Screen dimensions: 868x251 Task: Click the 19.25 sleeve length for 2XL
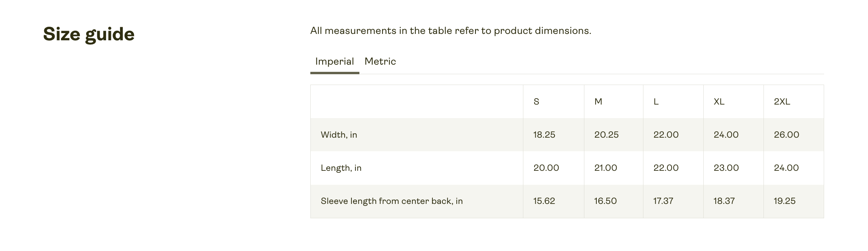pos(784,201)
